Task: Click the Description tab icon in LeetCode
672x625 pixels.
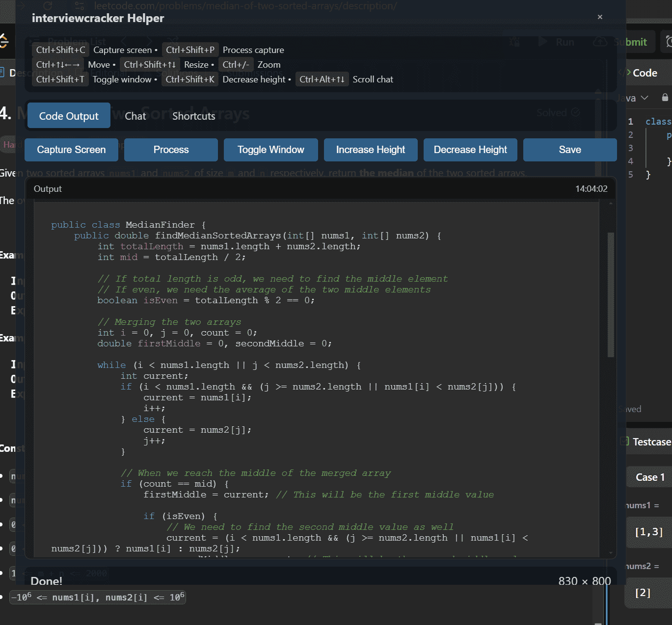Action: click(x=2, y=73)
